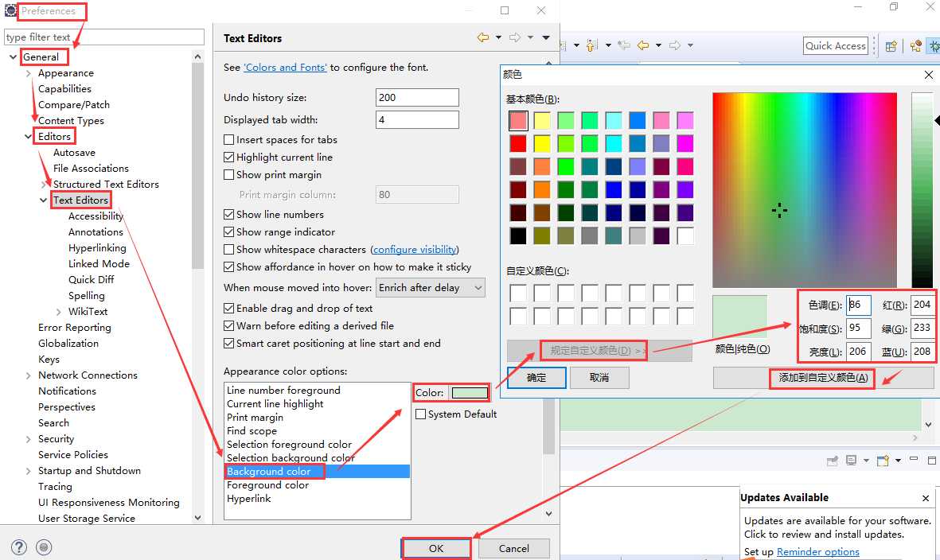Click the yellow Back arrow in Text Editors header
This screenshot has height=560, width=940.
click(482, 37)
